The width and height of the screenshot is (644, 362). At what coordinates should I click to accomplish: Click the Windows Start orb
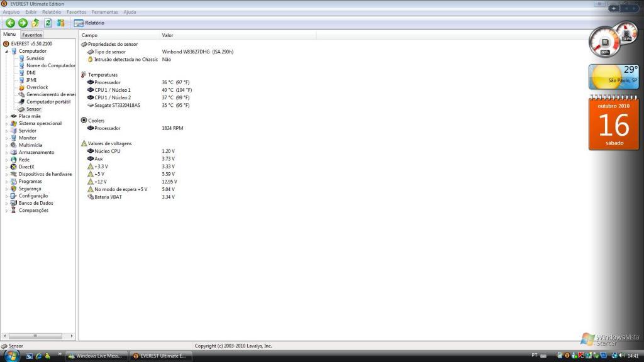click(11, 356)
